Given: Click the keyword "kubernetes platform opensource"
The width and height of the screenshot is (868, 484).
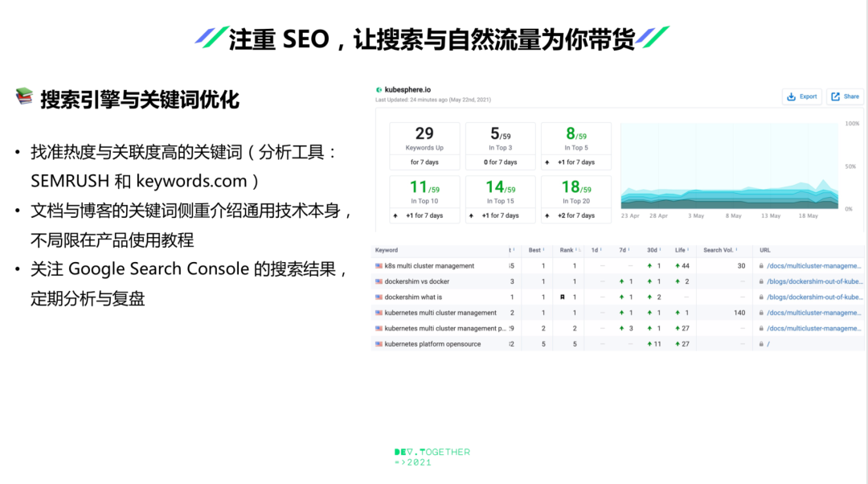Looking at the screenshot, I should coord(432,344).
